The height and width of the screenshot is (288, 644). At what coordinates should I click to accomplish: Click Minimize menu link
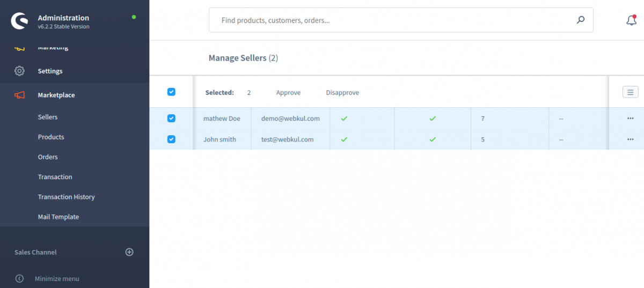pos(57,279)
